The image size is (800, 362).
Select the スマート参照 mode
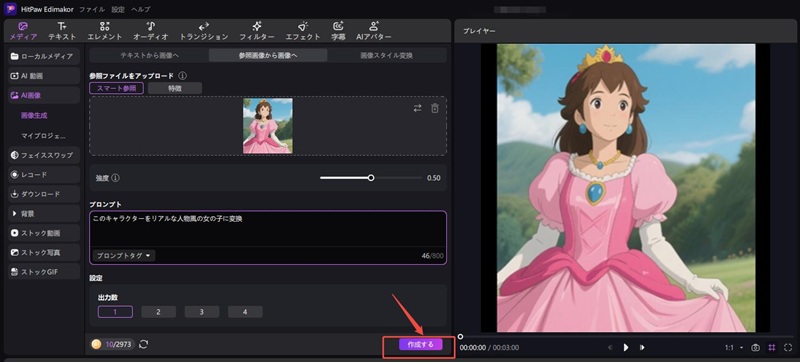(x=116, y=88)
